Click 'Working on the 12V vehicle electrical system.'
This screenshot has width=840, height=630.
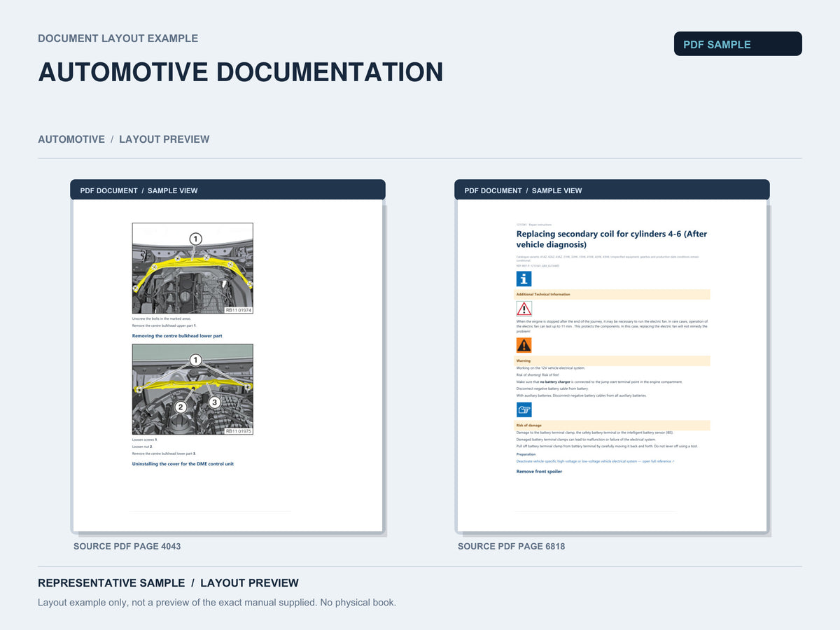pyautogui.click(x=551, y=368)
